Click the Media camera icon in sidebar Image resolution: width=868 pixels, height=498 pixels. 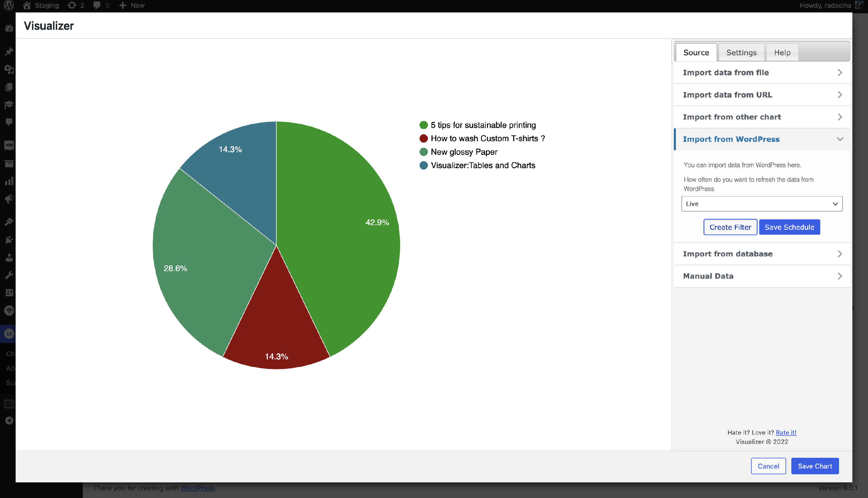coord(9,69)
